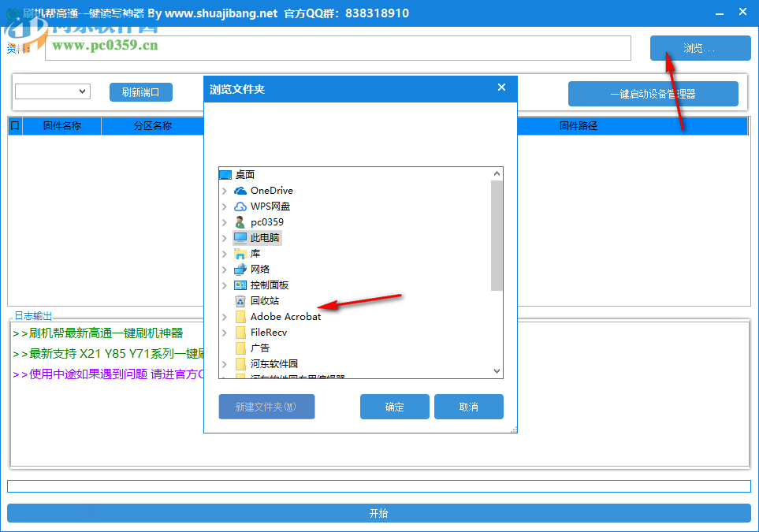The image size is (759, 532).
Task: Minimize the main application window
Action: (720, 13)
